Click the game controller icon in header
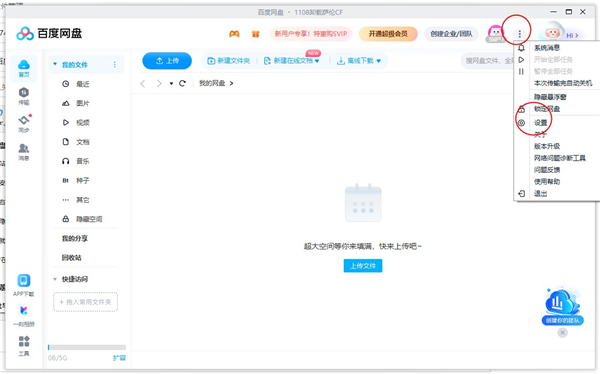This screenshot has width=600, height=374. [234, 34]
